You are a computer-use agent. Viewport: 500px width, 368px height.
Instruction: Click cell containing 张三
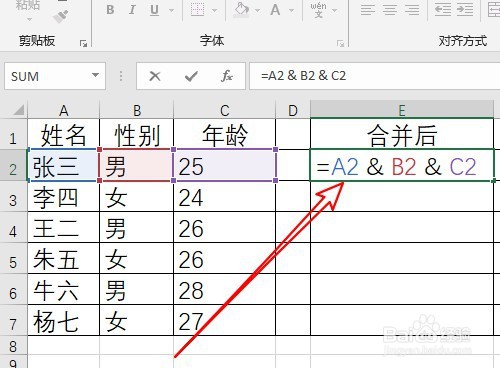[x=64, y=165]
